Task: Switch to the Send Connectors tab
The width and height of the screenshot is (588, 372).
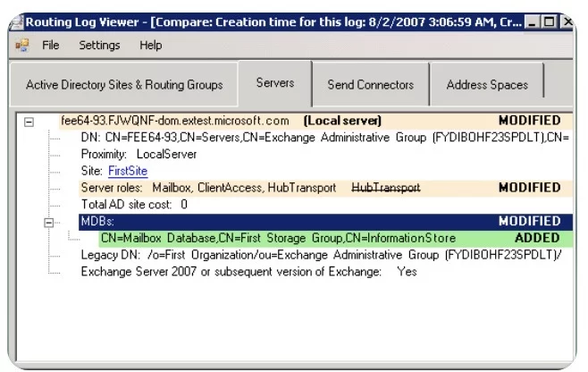Action: [371, 84]
